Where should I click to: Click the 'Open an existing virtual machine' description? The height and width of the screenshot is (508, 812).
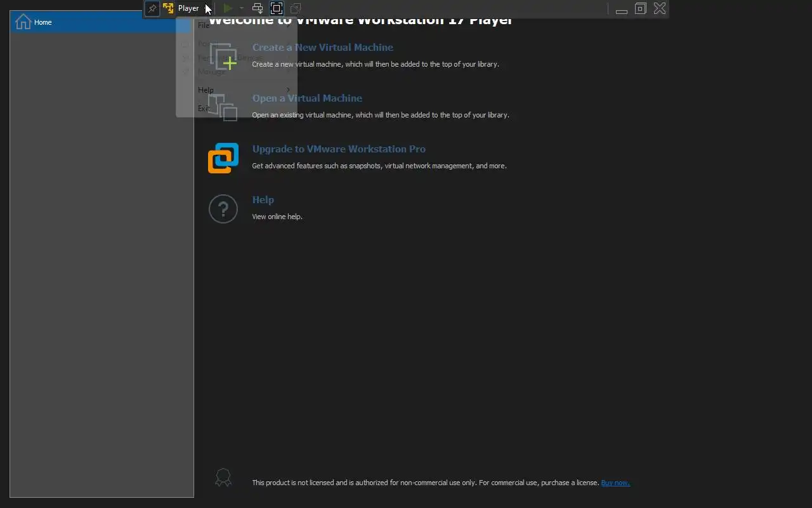point(381,115)
